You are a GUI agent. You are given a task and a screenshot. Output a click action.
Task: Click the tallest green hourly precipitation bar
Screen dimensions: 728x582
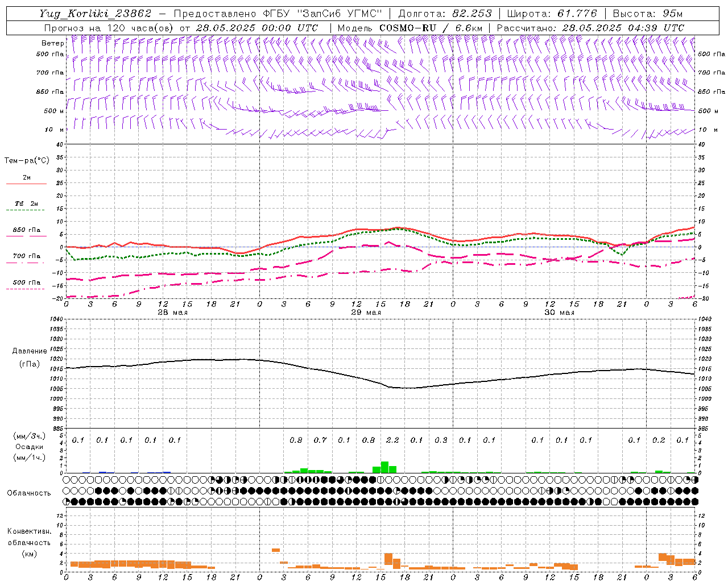(x=385, y=467)
